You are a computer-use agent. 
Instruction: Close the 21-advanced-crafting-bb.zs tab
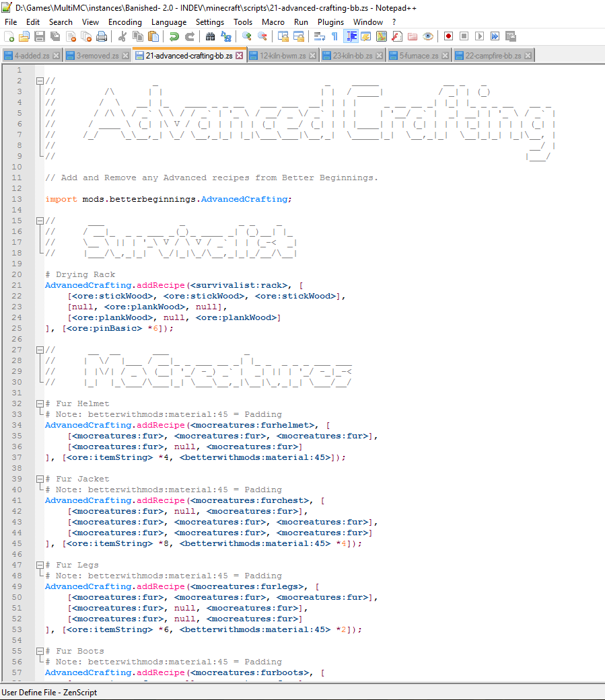pyautogui.click(x=239, y=56)
